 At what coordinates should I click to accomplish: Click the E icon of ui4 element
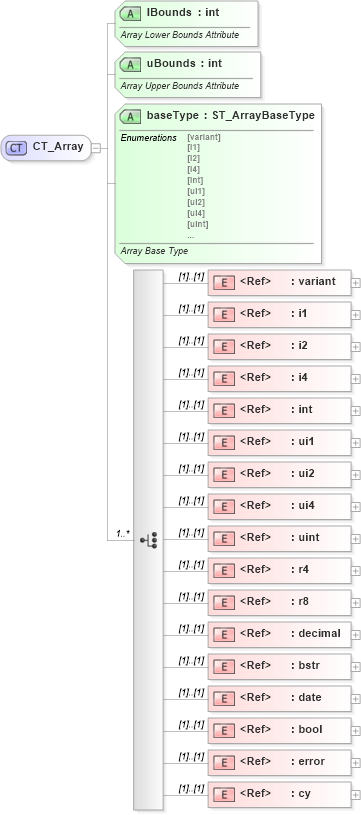click(224, 507)
